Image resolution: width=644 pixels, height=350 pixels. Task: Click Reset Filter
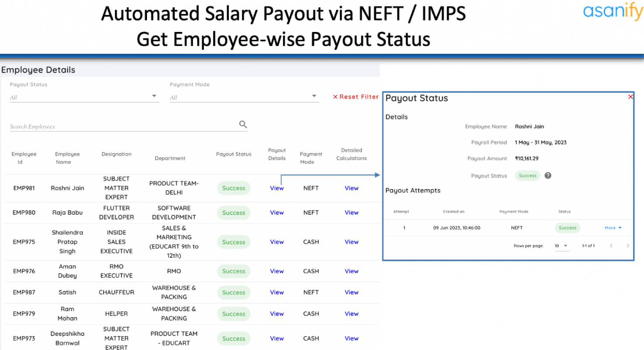(356, 97)
